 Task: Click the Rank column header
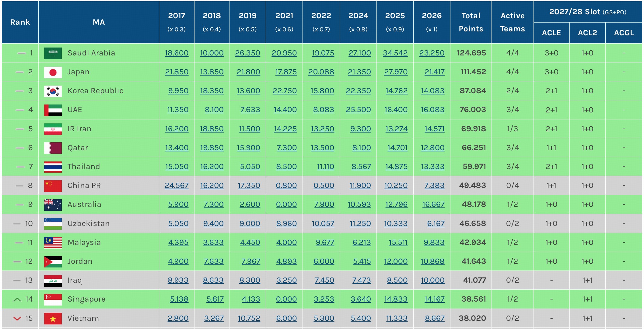click(20, 22)
